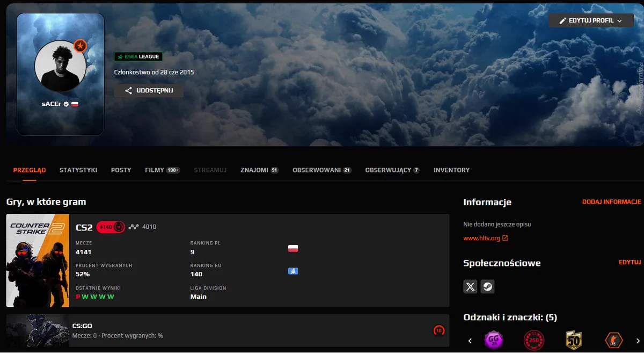Click the red 250 badge
Viewport: 644px width, 353px height.
534,340
